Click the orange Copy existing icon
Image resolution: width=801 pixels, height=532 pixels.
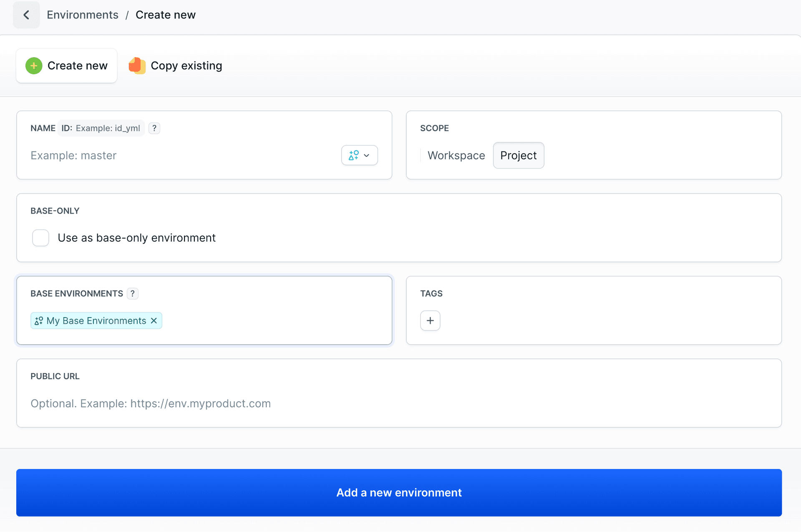[137, 66]
